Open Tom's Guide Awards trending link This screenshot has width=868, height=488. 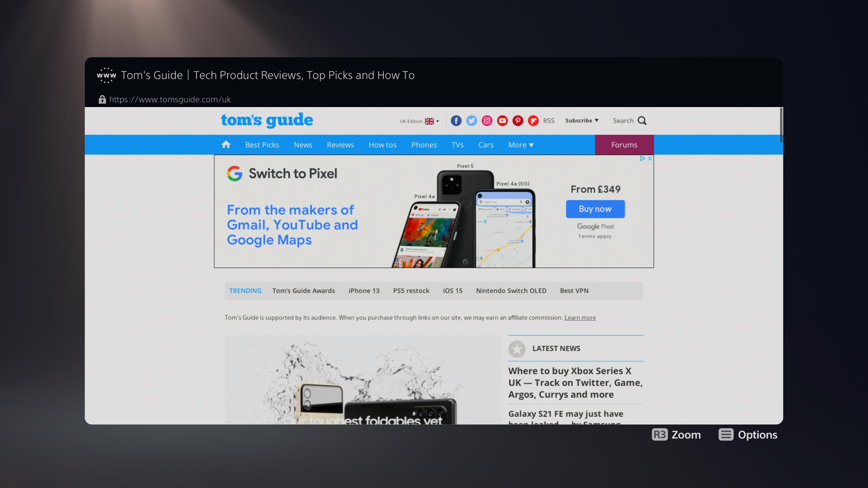point(304,291)
